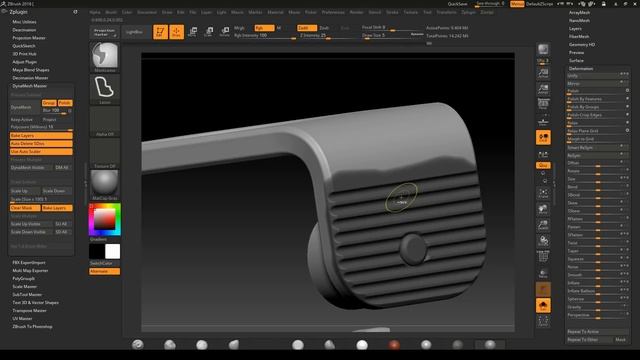Pick a hue in the color picker square
The height and width of the screenshot is (360, 640).
click(104, 219)
